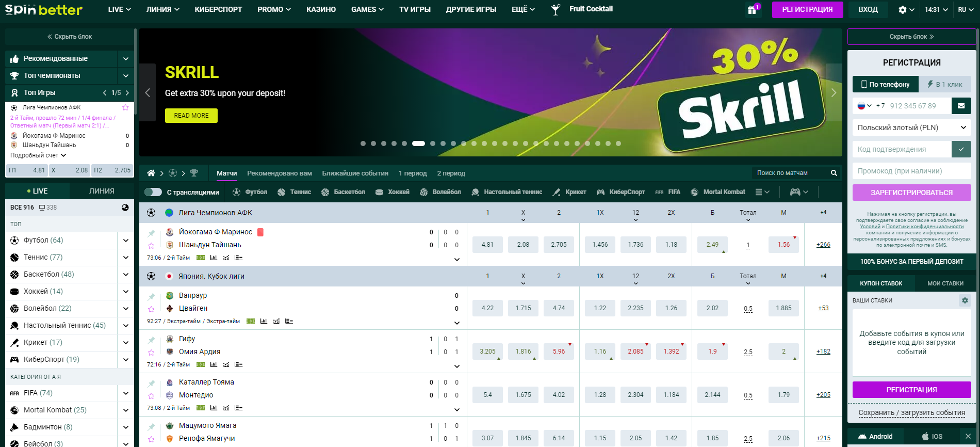Open the Ближайшие события tab
Viewport: 980px width, 447px height.
click(355, 173)
